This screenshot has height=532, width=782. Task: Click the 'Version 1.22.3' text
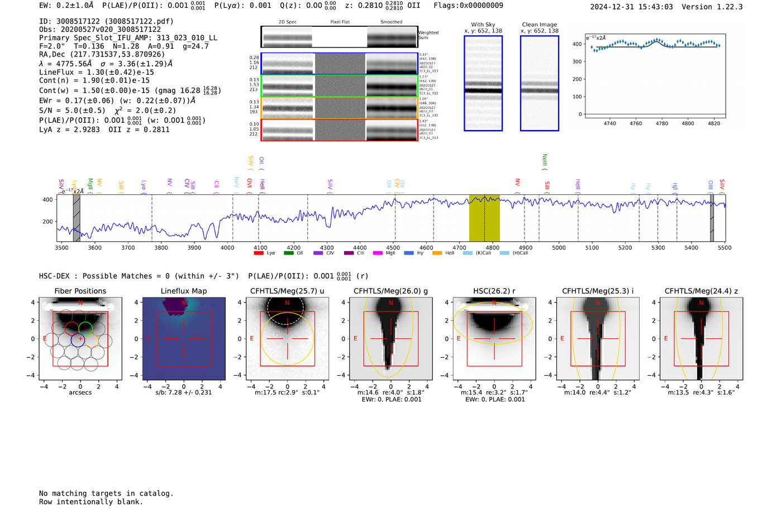pos(712,7)
